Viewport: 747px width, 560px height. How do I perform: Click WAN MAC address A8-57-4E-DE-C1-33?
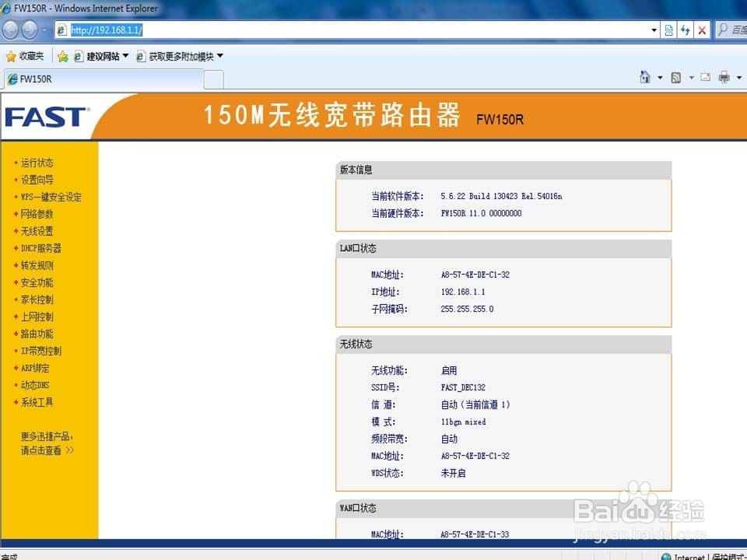(475, 534)
